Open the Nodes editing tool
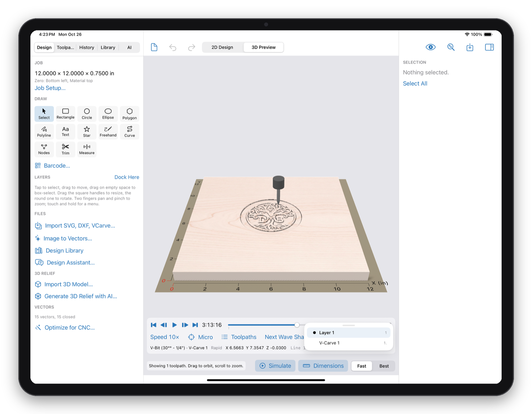532x414 pixels. click(44, 149)
